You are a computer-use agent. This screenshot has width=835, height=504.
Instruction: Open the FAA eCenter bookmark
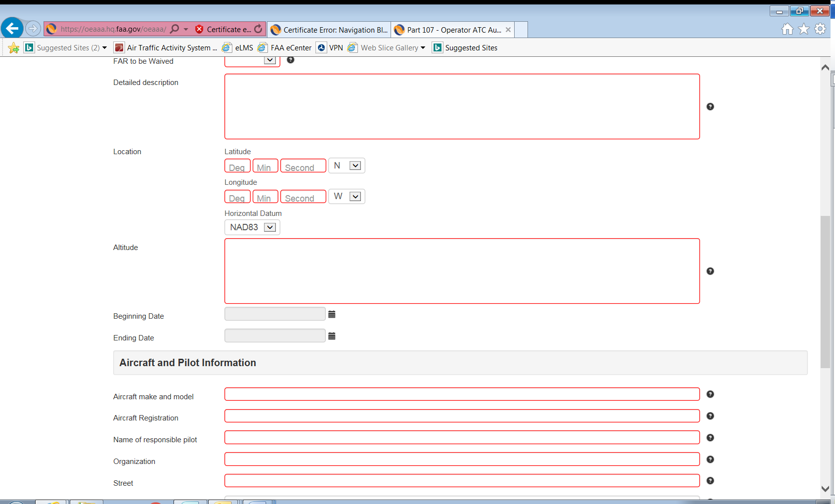[290, 48]
